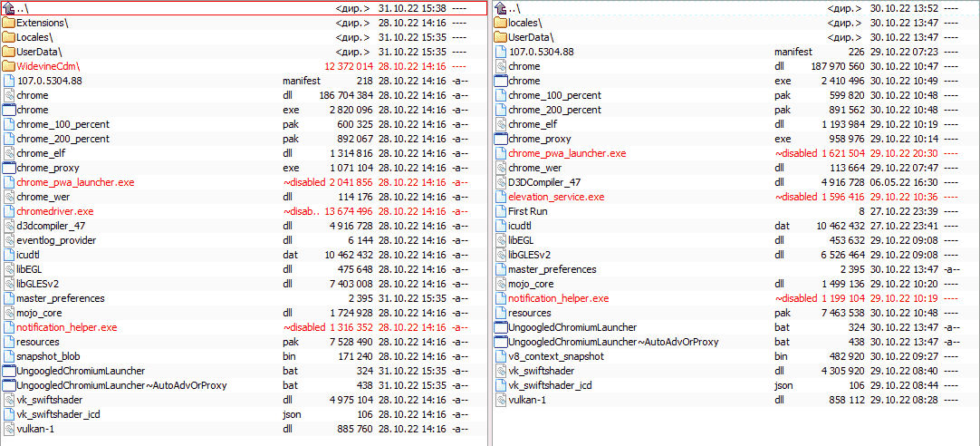Select master_preferences name in right panel
Image resolution: width=980 pixels, height=446 pixels.
pyautogui.click(x=552, y=269)
